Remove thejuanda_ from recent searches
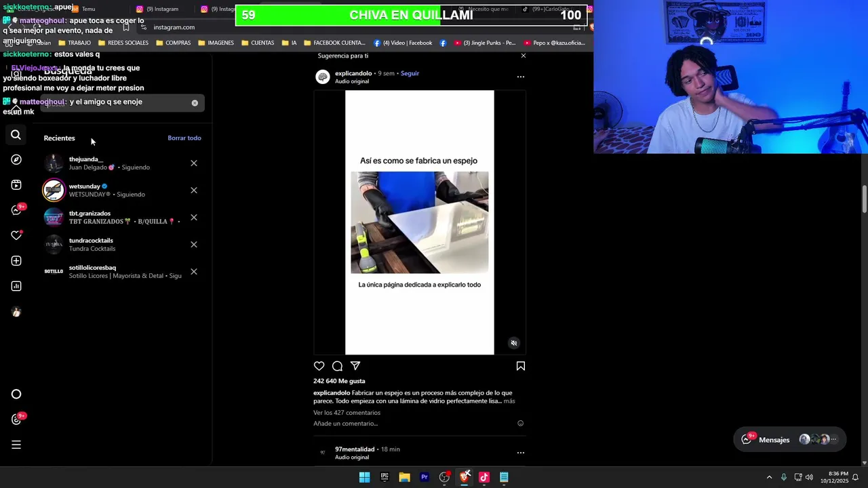Screen dimensions: 868x488 tap(194, 163)
